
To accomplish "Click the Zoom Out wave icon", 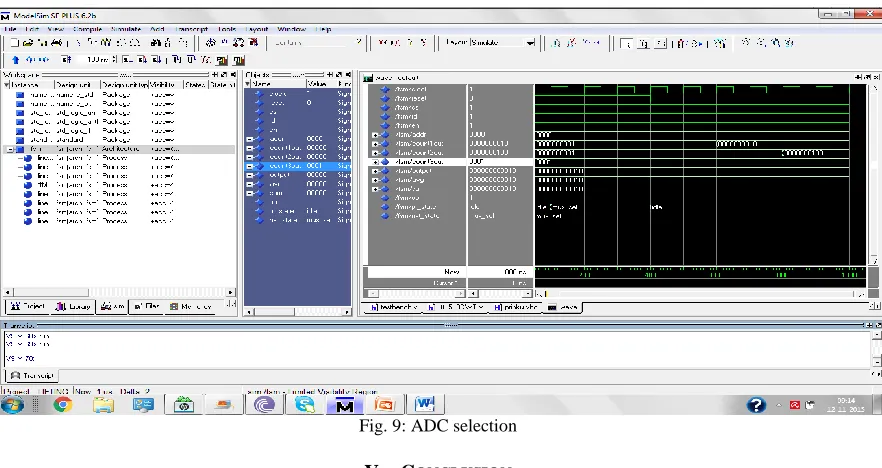I will click(761, 42).
